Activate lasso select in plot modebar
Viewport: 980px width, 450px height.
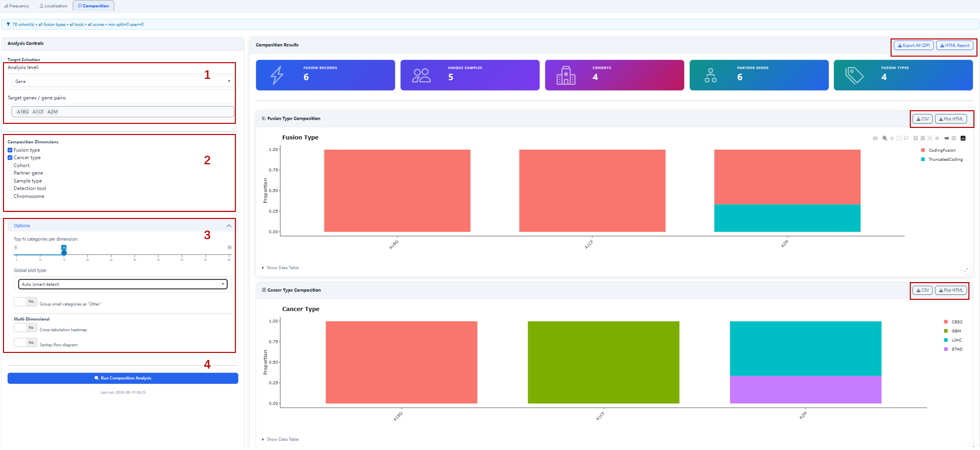click(906, 138)
